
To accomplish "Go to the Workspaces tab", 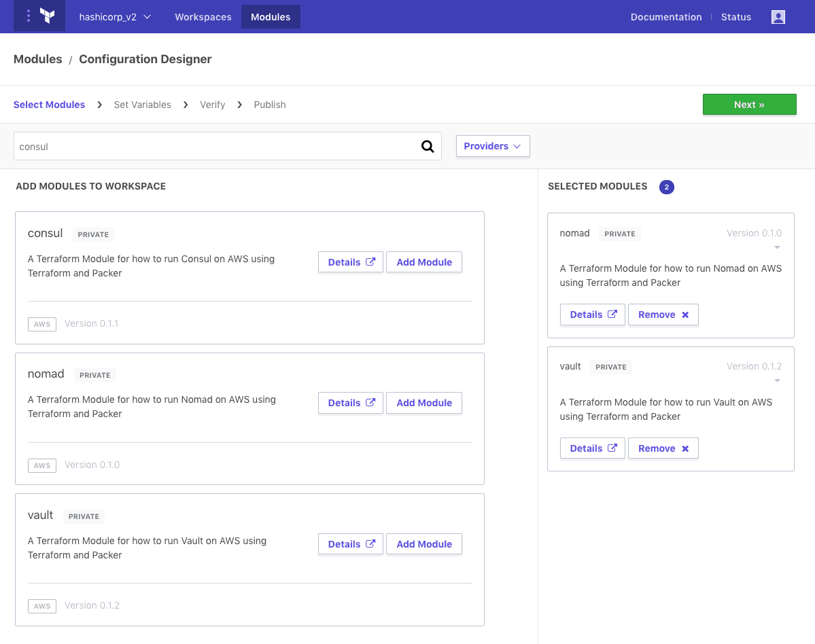I will tap(203, 17).
